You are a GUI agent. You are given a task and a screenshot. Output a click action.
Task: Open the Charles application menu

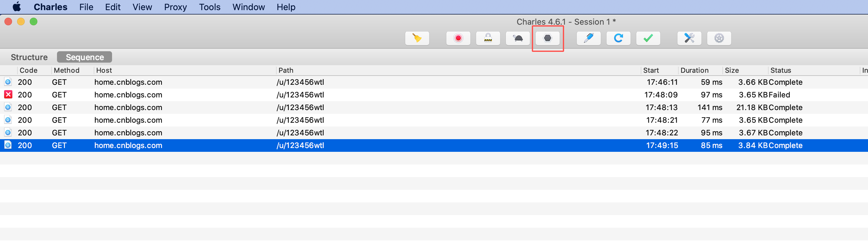pyautogui.click(x=51, y=7)
